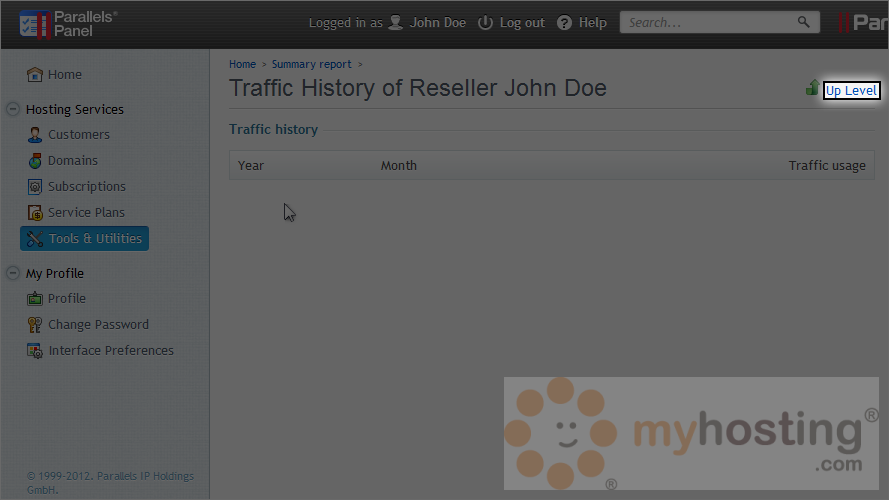The image size is (889, 500).
Task: Click the My Profile heading text
Action: (55, 273)
